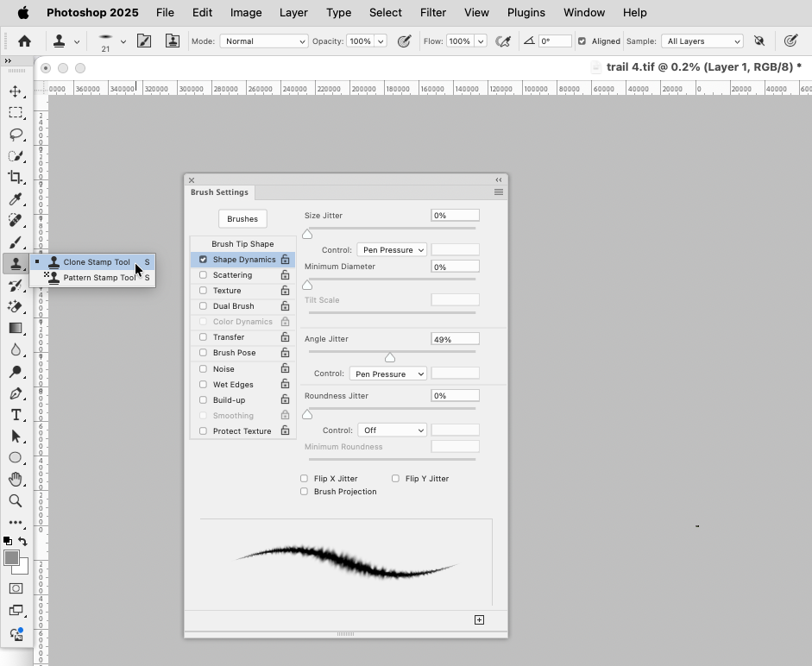
Task: Swap foreground and background colors
Action: point(22,541)
